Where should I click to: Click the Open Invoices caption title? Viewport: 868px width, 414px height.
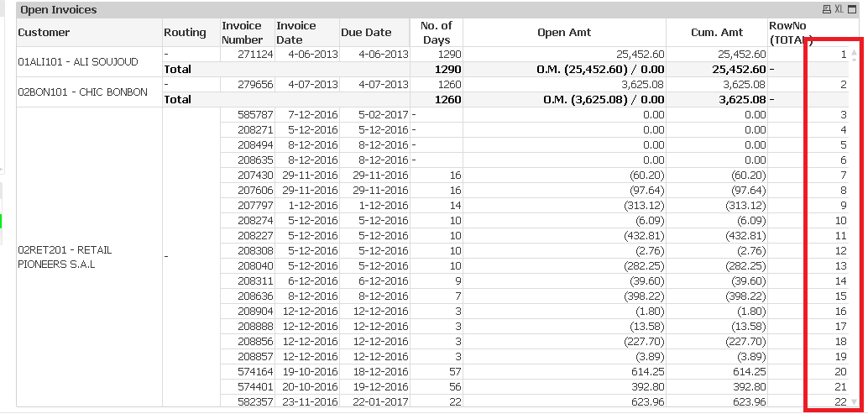(x=59, y=10)
